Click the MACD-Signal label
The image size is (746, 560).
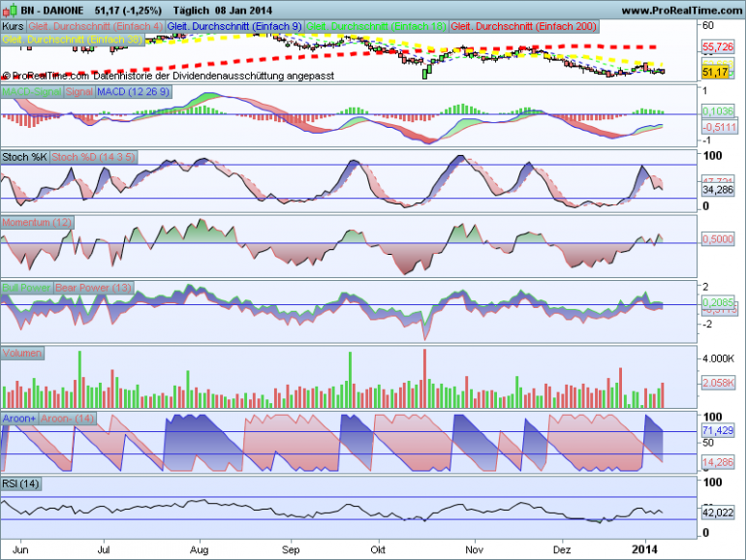tap(32, 92)
